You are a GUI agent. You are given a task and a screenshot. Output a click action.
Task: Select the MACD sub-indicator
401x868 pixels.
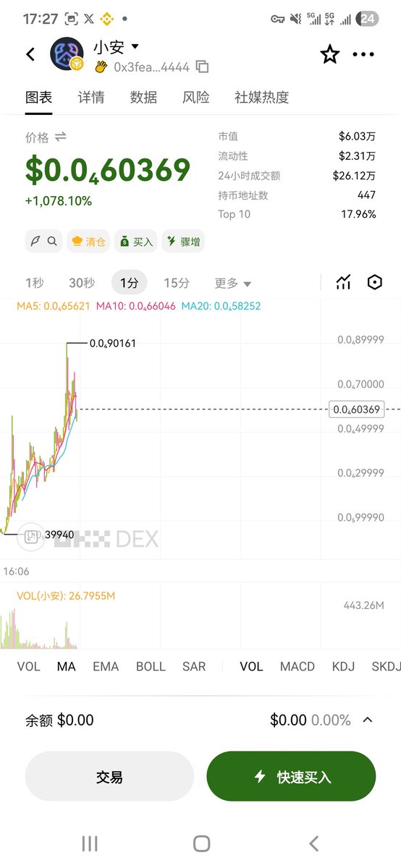click(297, 667)
